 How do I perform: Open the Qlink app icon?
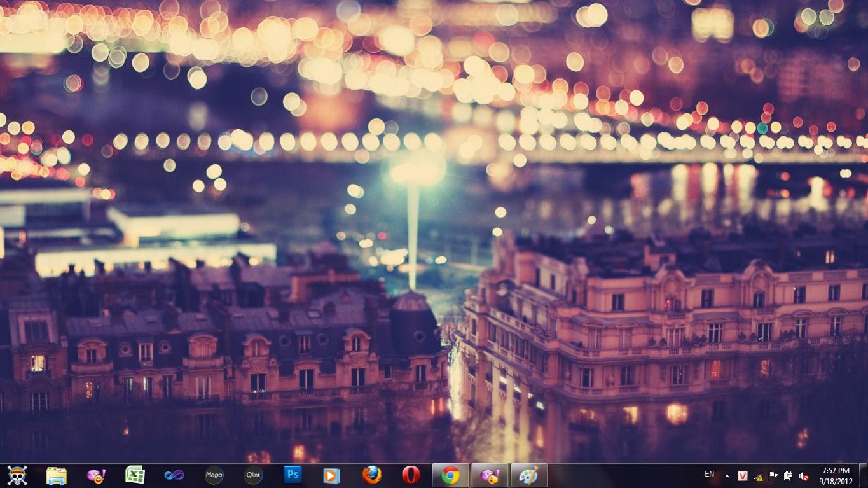(x=253, y=475)
